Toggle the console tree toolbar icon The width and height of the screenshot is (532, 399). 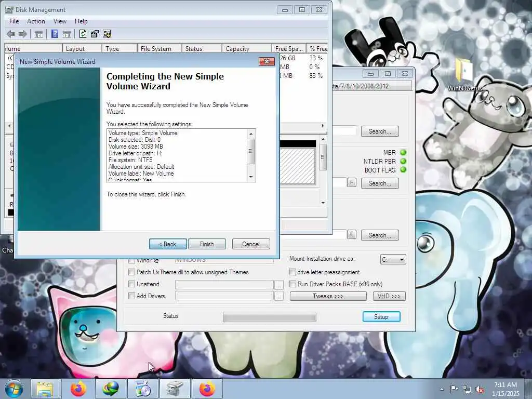click(x=38, y=34)
